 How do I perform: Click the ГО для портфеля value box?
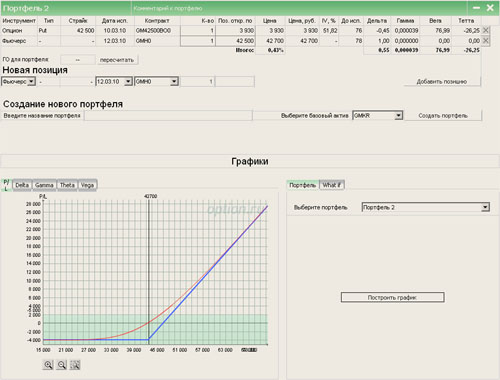[78, 60]
